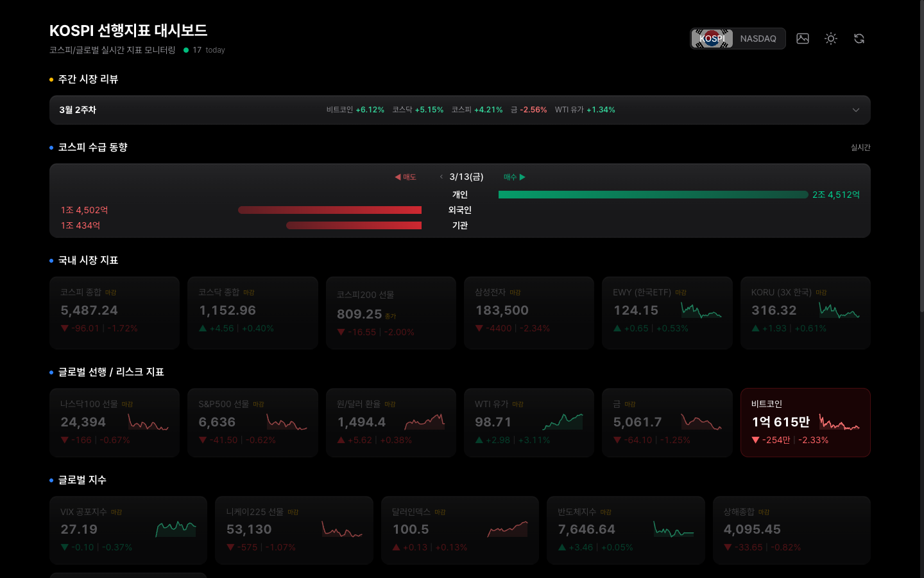Click the yellow bullet beside 주간 시장 리뷰
Screen dimensions: 924x578
(50, 79)
